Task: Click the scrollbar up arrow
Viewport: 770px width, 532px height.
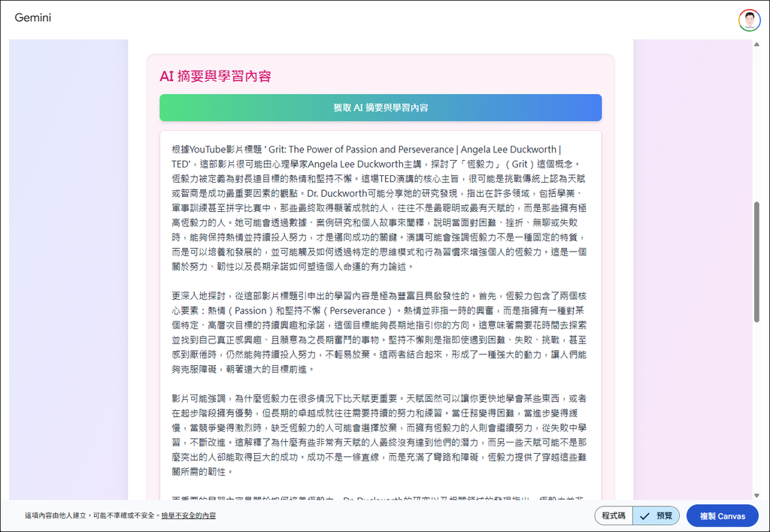Action: 756,44
